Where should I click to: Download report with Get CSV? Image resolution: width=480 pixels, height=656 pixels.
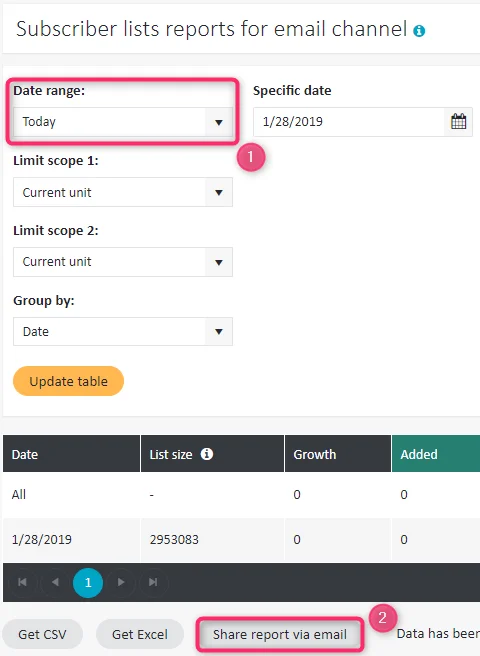(x=42, y=634)
